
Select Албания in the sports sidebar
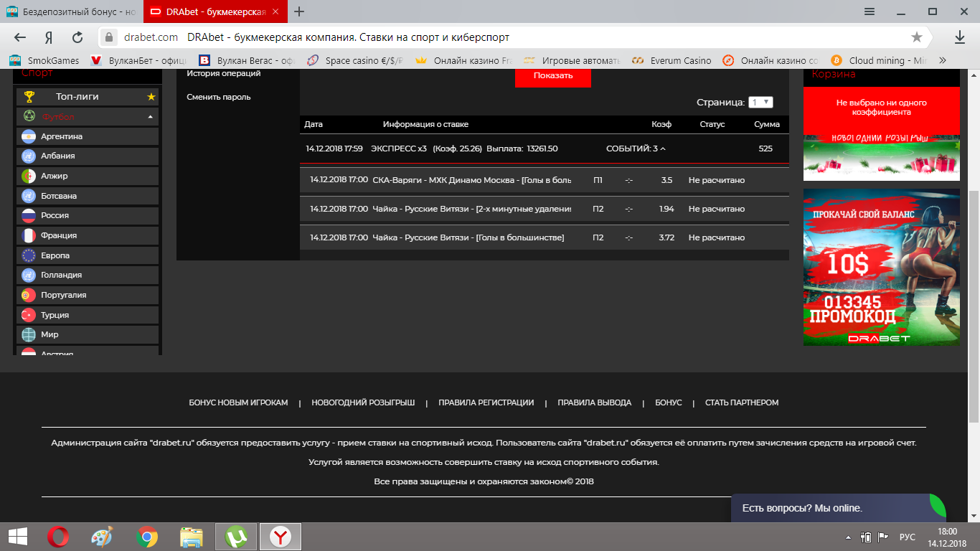click(88, 156)
